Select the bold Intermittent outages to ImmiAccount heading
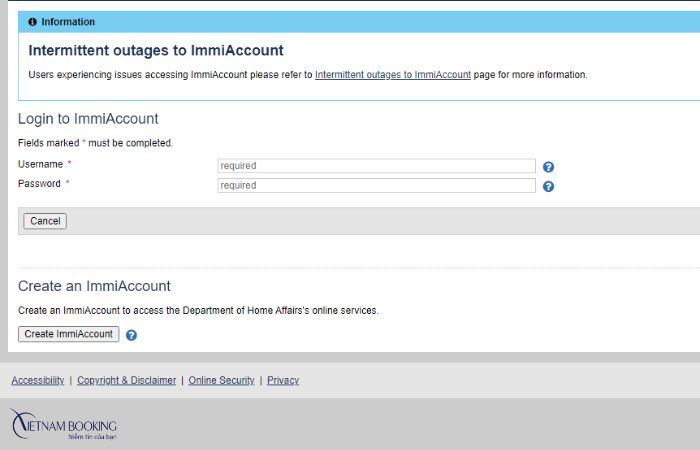The image size is (700, 450). coord(156,50)
